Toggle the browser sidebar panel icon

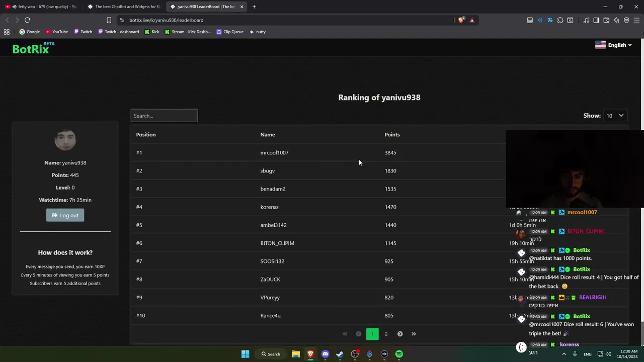point(596,20)
